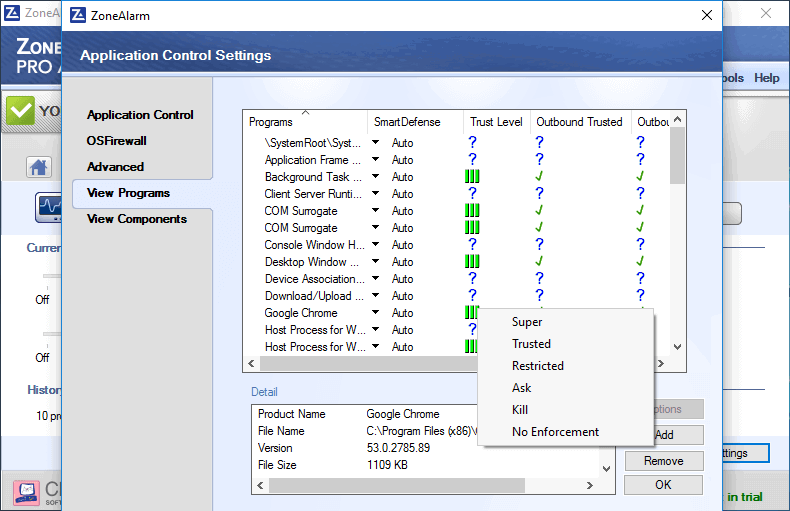Sort by Programs column header

pyautogui.click(x=305, y=121)
